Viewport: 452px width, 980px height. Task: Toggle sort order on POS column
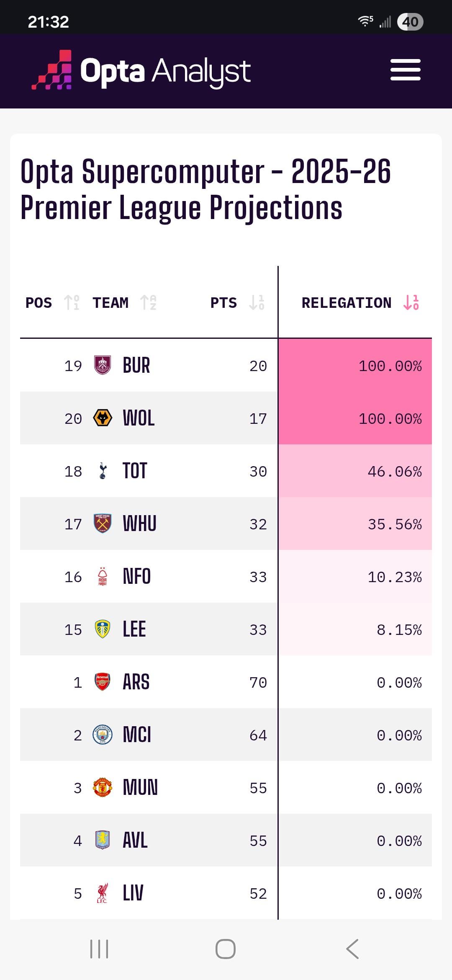coord(72,302)
